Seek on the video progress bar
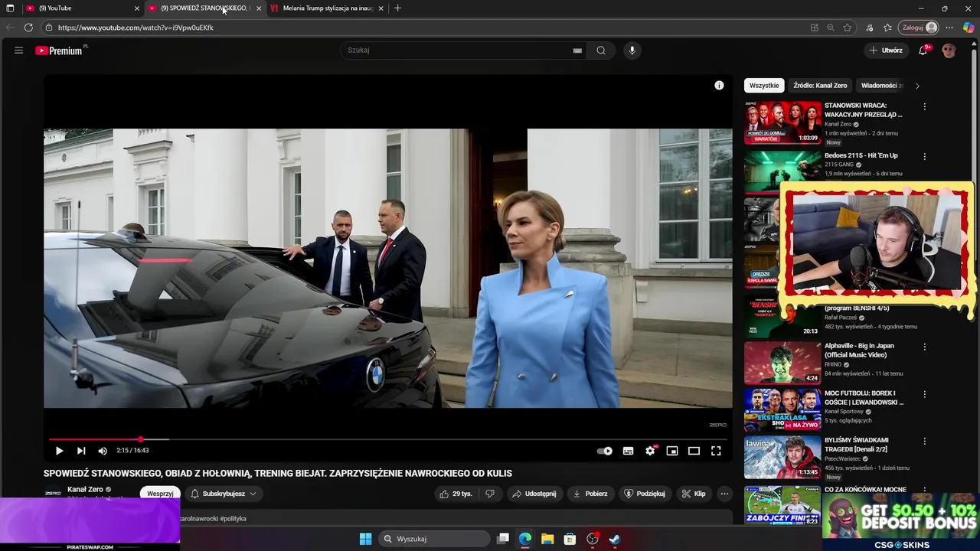Viewport: 980px width, 551px height. 387,439
